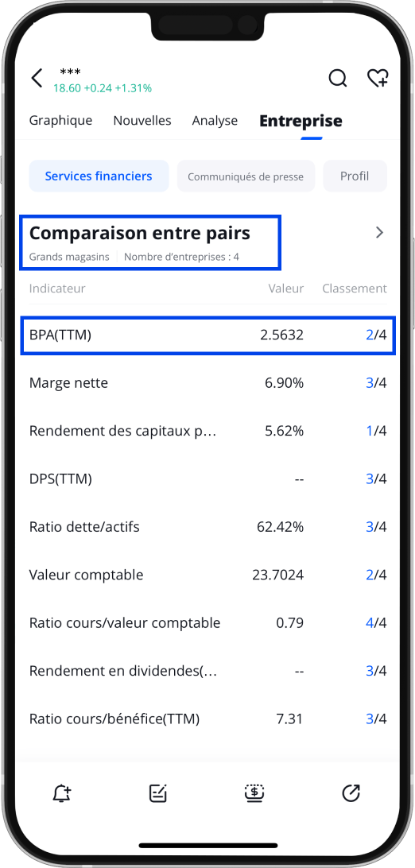The width and height of the screenshot is (415, 868).
Task: Tap the share icon in bottom bar
Action: coord(351,793)
